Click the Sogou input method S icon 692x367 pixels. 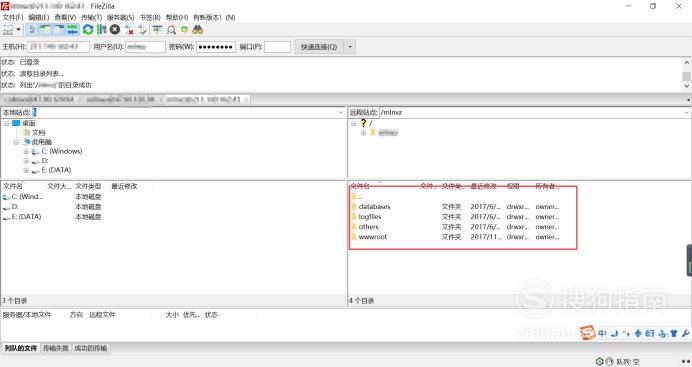[588, 333]
